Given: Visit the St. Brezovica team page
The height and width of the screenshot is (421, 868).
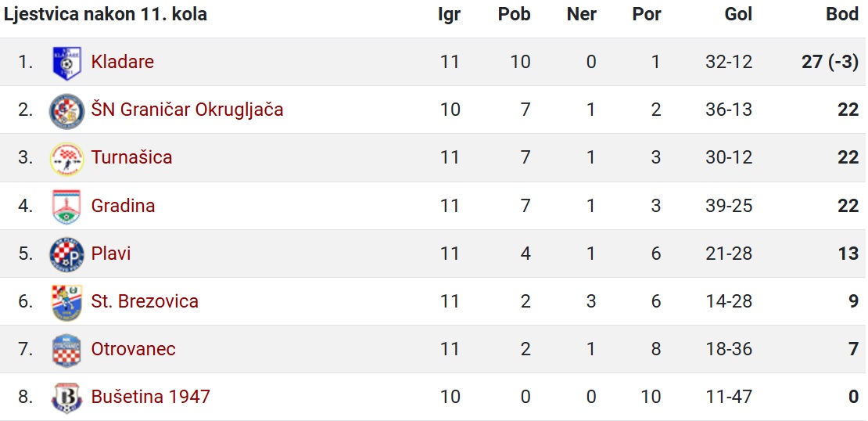Looking at the screenshot, I should pos(145,301).
